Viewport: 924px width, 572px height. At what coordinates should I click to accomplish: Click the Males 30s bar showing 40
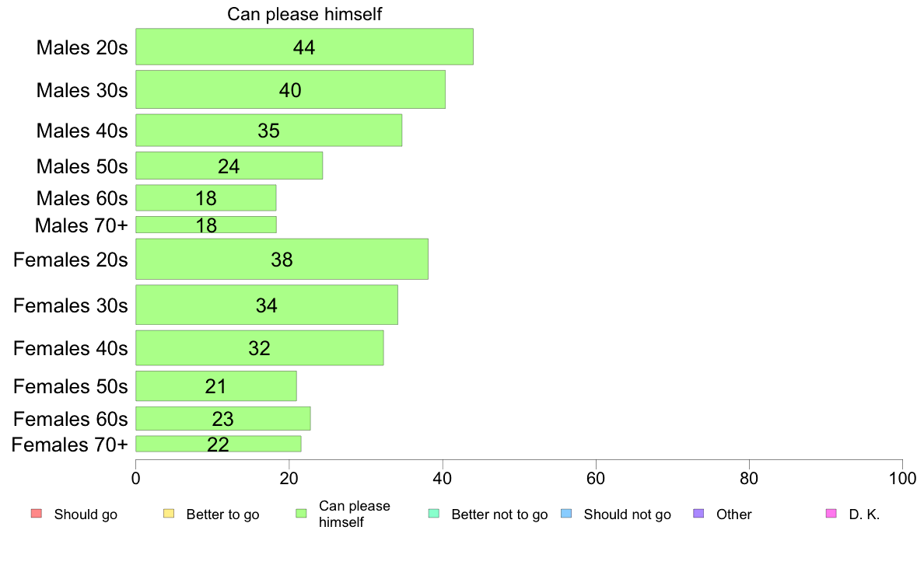291,89
